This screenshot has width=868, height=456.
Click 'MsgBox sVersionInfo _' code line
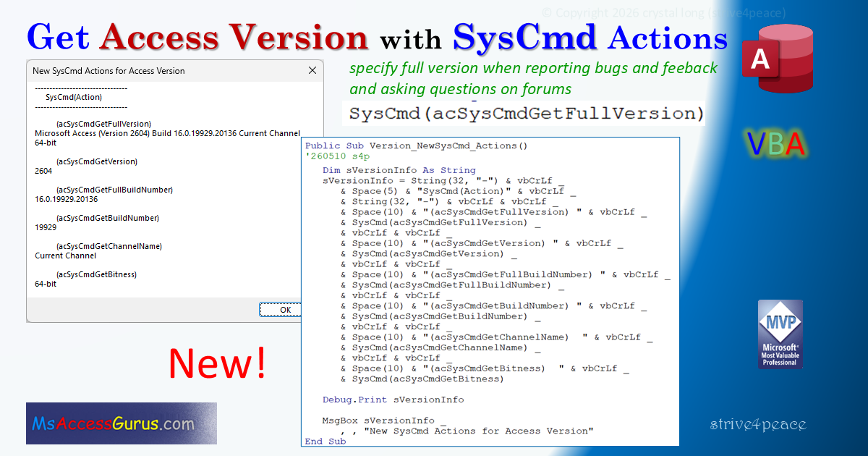click(x=385, y=421)
